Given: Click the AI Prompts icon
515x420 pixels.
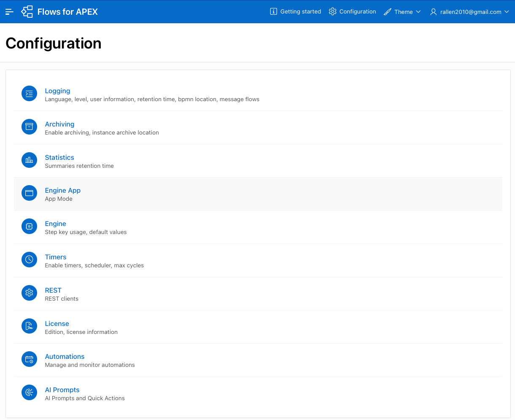Looking at the screenshot, I should (29, 393).
